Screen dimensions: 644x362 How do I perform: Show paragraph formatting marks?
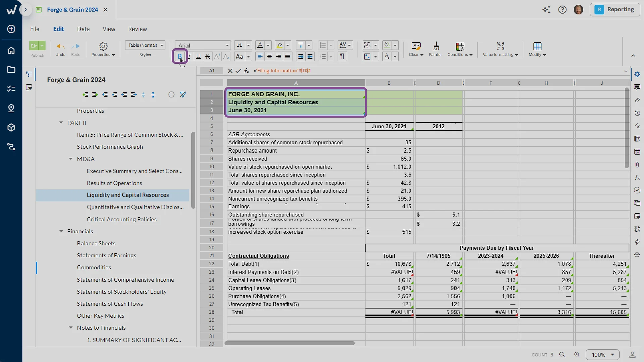point(342,56)
